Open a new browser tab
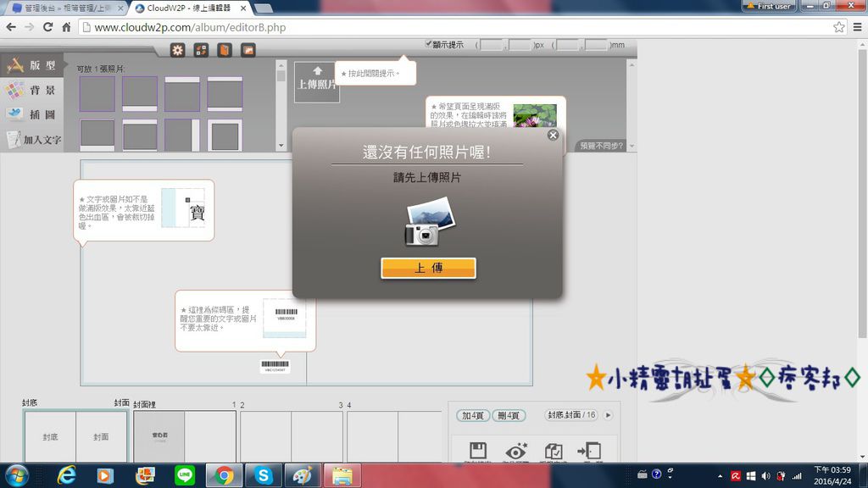868x488 pixels. coord(264,8)
